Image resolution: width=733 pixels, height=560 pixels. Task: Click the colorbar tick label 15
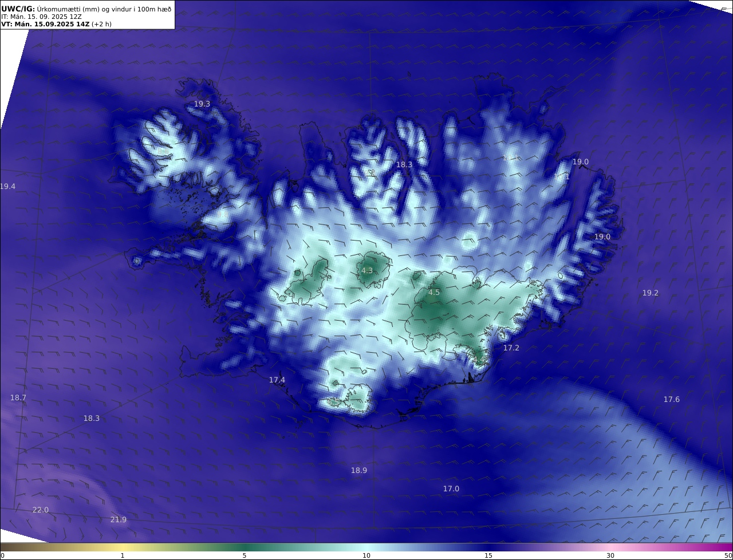point(488,555)
